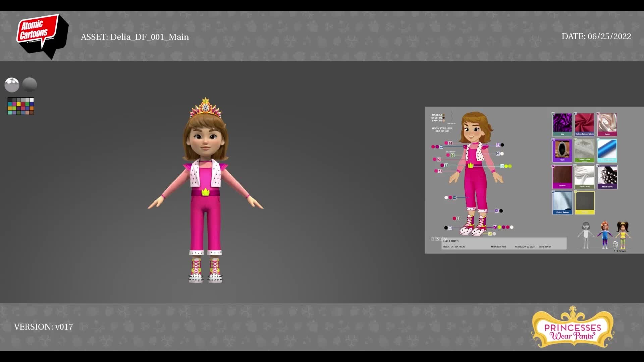
Task: Select the Gem material thumbnail
Action: (562, 150)
